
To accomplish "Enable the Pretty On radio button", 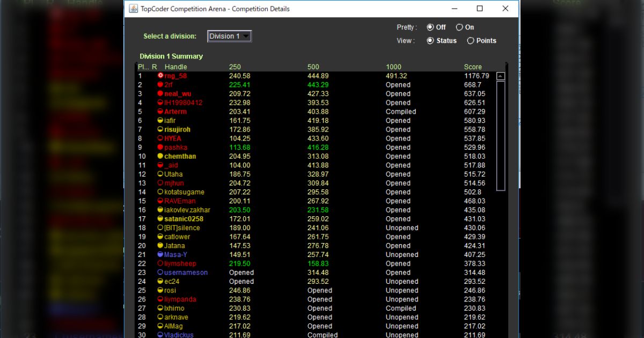I will 459,27.
